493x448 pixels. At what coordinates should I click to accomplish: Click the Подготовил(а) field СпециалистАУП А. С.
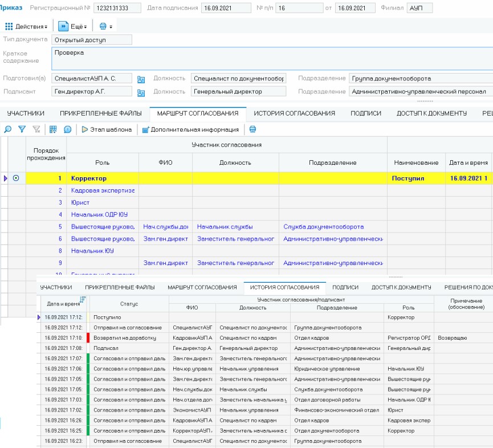coord(92,78)
